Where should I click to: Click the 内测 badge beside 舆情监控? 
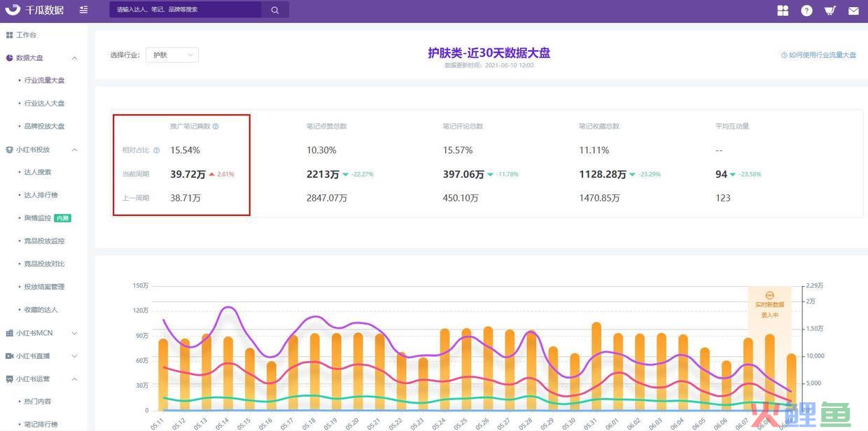click(63, 218)
